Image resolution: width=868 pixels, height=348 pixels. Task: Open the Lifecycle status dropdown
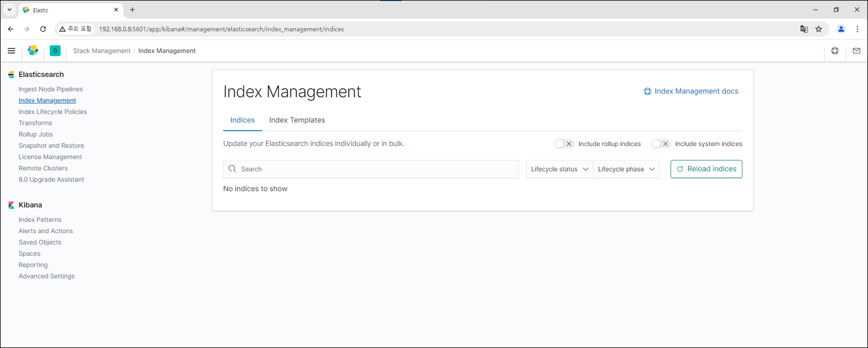(559, 169)
